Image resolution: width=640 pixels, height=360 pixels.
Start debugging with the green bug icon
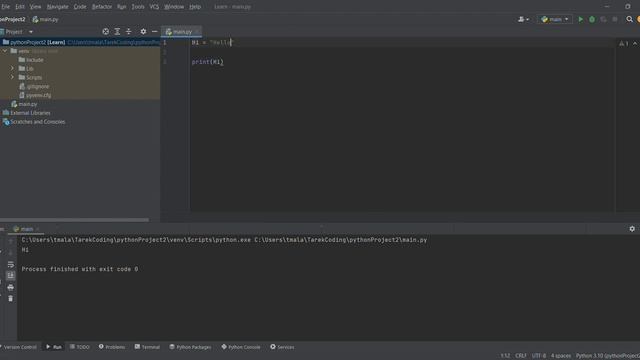click(592, 19)
